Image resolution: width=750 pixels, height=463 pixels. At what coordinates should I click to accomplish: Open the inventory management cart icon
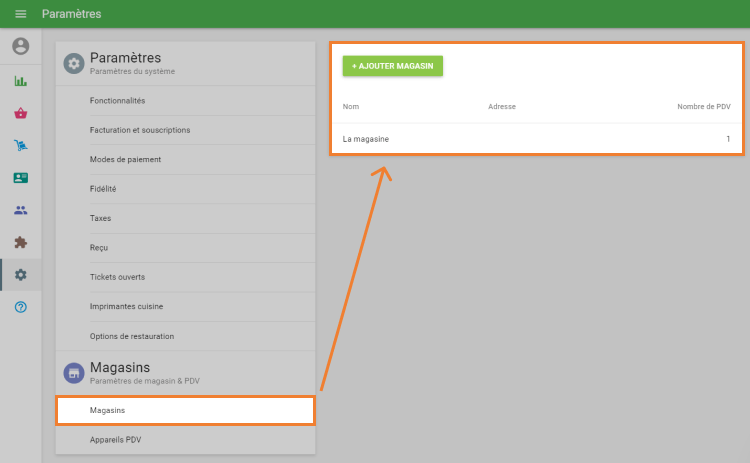20,146
